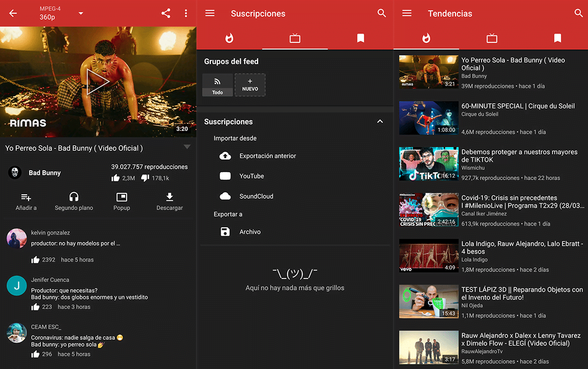Select '60-MINUTE SPECIAL | Cirque du Soleil' title
This screenshot has width=588, height=369.
pyautogui.click(x=518, y=106)
